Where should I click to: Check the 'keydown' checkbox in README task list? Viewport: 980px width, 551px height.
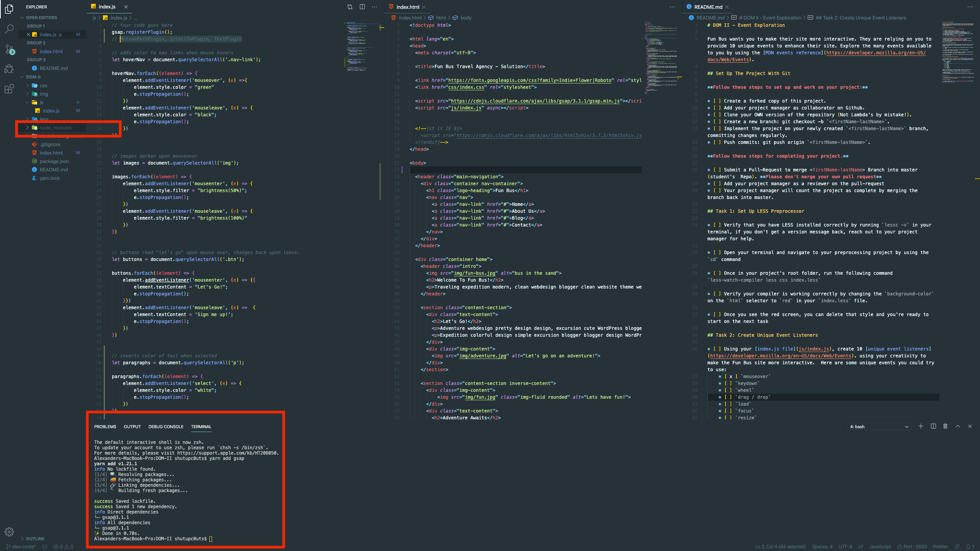click(728, 383)
